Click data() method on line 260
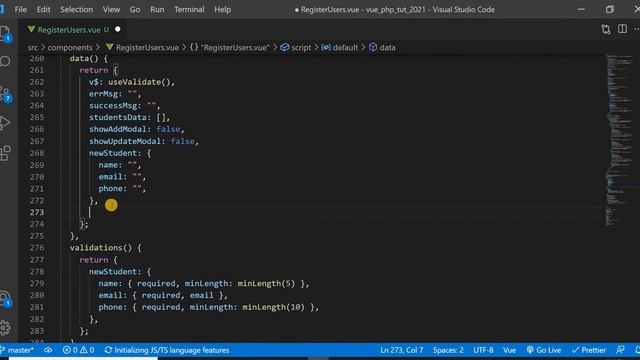The height and width of the screenshot is (360, 640). [84, 58]
